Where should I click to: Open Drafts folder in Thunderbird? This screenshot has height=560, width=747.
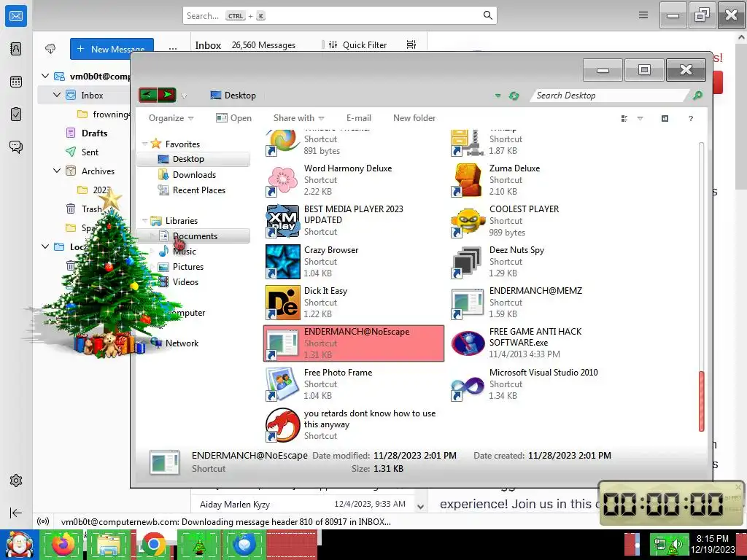point(94,133)
